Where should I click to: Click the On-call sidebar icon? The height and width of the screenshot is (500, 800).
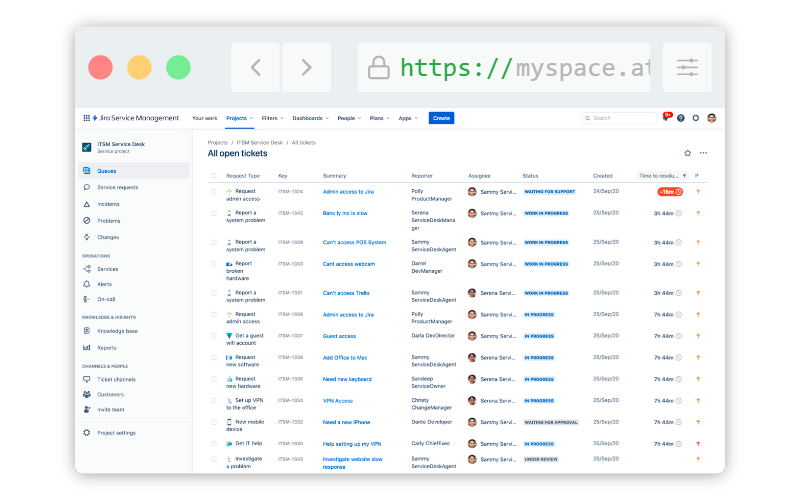click(x=87, y=299)
